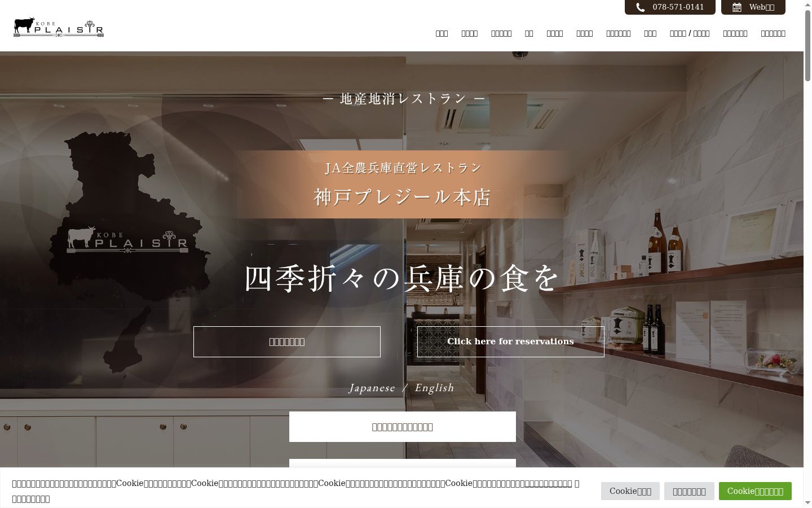Click the Japanese / English label

(x=402, y=388)
